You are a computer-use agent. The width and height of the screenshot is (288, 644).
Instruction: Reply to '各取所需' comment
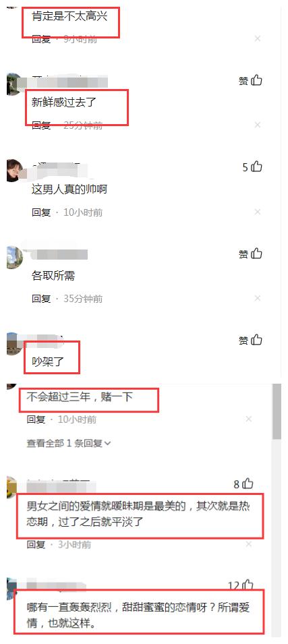point(41,299)
